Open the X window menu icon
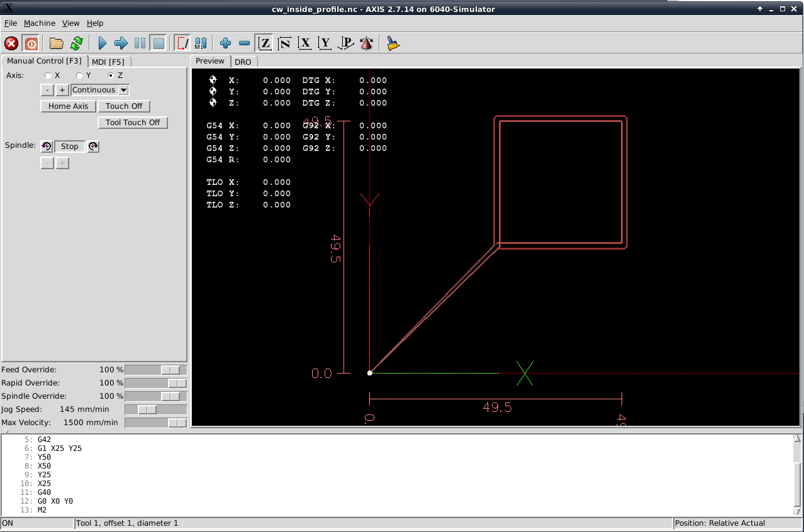Viewport: 804px width, 532px height. (8, 8)
